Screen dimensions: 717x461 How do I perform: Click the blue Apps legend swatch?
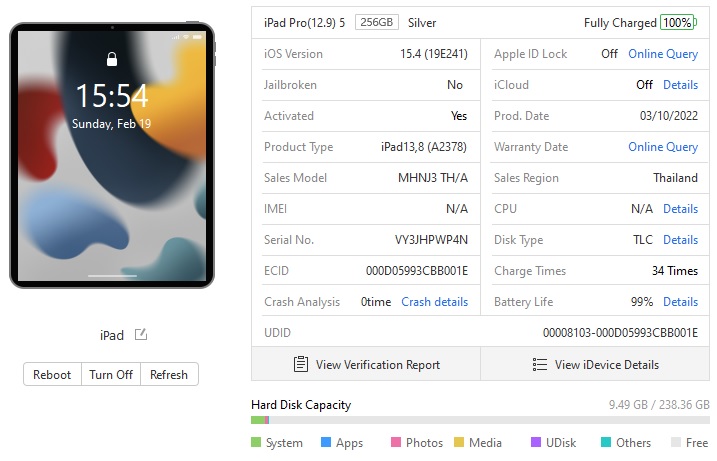tap(326, 442)
